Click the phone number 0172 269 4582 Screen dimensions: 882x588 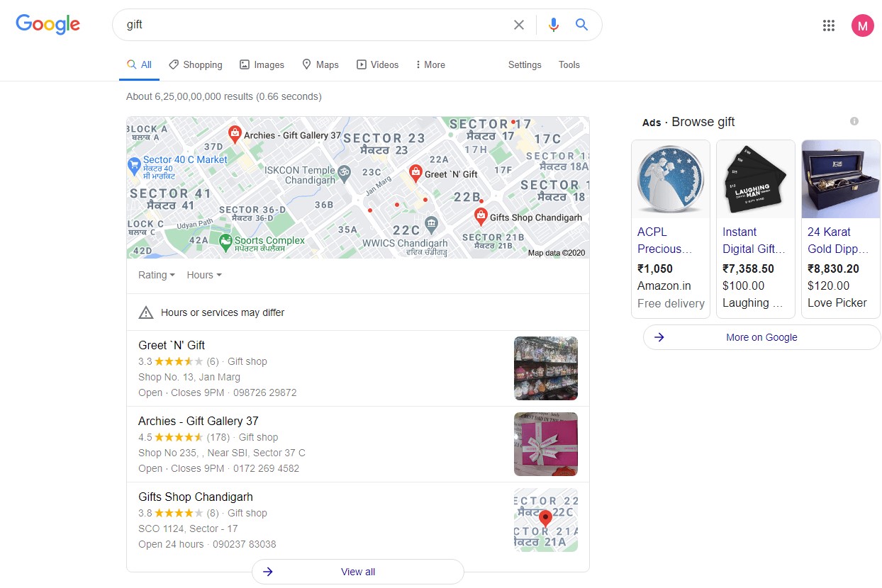(267, 468)
